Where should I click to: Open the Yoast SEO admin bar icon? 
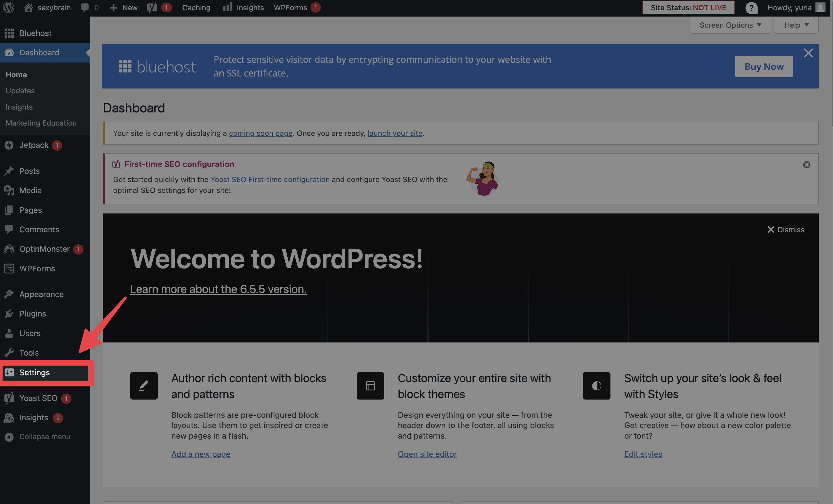pos(152,7)
